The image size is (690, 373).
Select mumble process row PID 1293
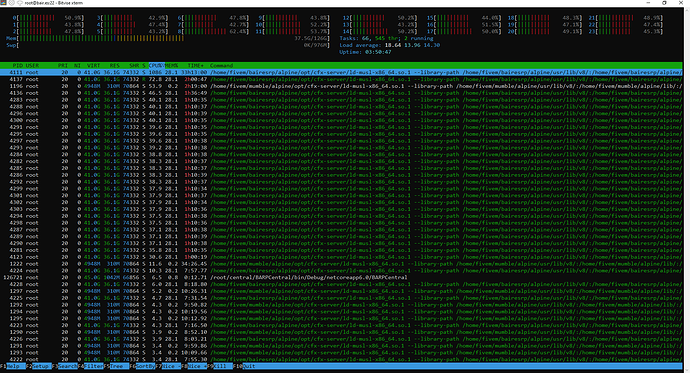[x=341, y=352]
